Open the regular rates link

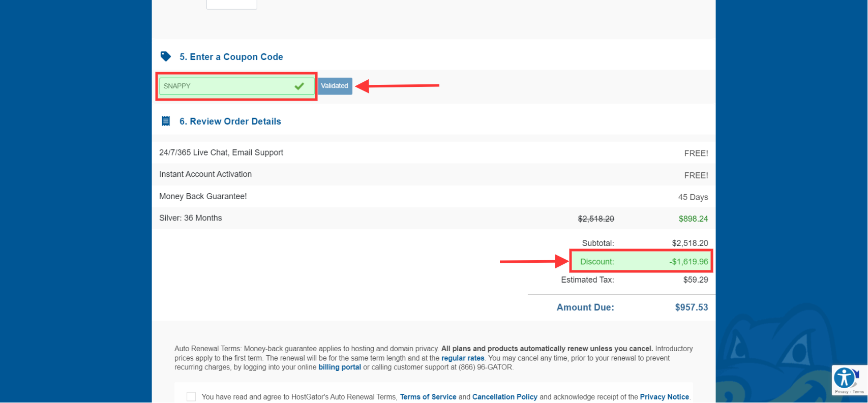462,358
